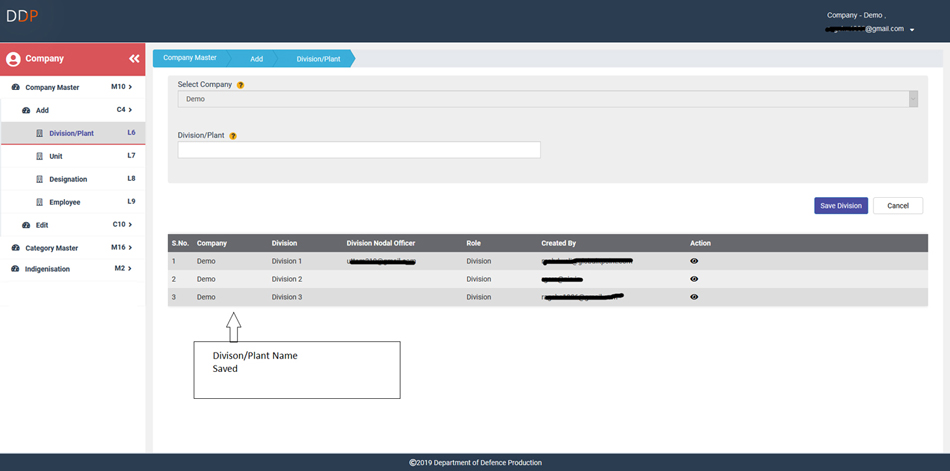Click help icon beside Select Company
Image resolution: width=950 pixels, height=471 pixels.
click(241, 85)
